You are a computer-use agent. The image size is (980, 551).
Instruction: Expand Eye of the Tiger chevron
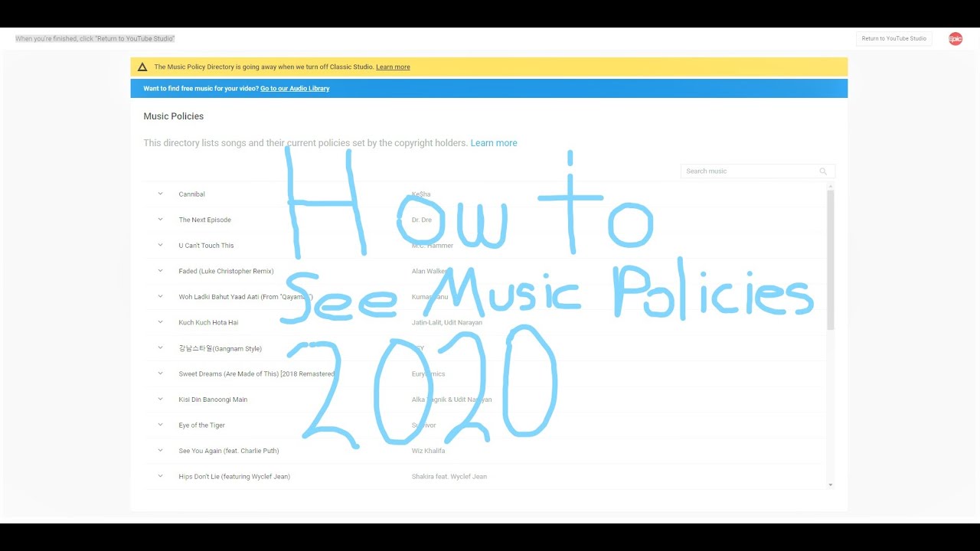pos(160,425)
